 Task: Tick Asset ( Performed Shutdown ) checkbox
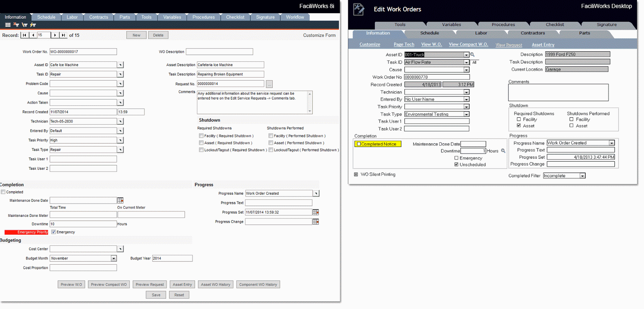click(x=271, y=143)
